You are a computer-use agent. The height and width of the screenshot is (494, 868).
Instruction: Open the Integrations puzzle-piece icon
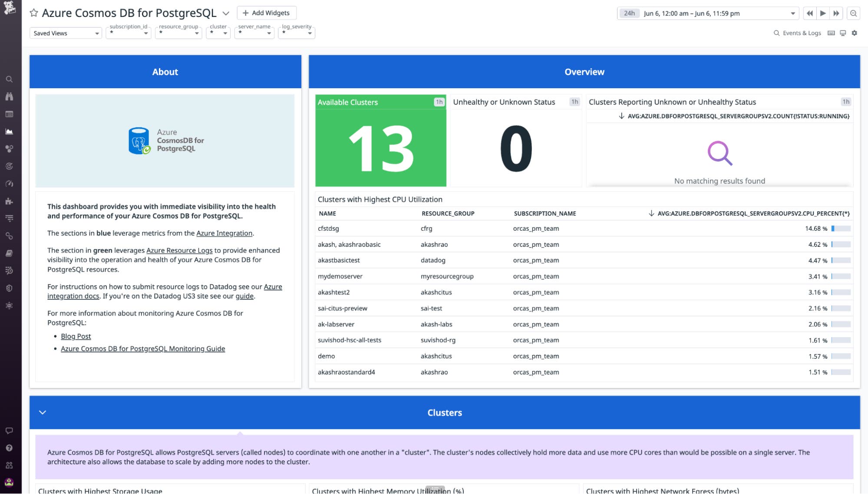point(10,201)
